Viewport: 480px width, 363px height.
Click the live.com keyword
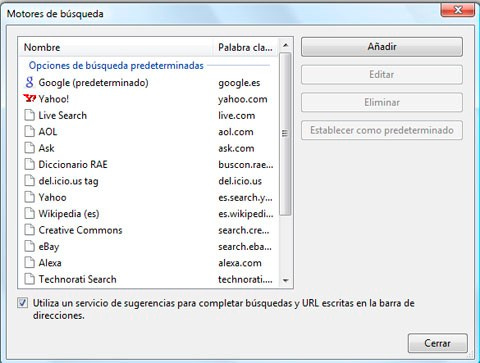coord(237,115)
